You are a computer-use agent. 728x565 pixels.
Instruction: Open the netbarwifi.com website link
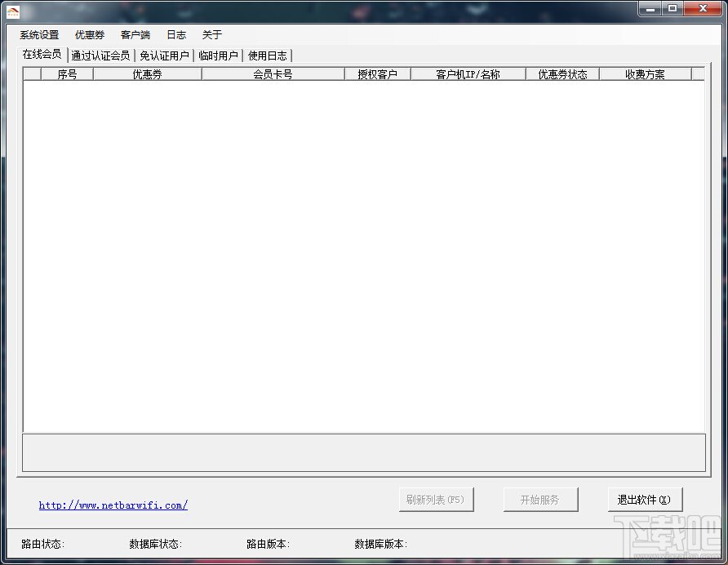(x=113, y=505)
